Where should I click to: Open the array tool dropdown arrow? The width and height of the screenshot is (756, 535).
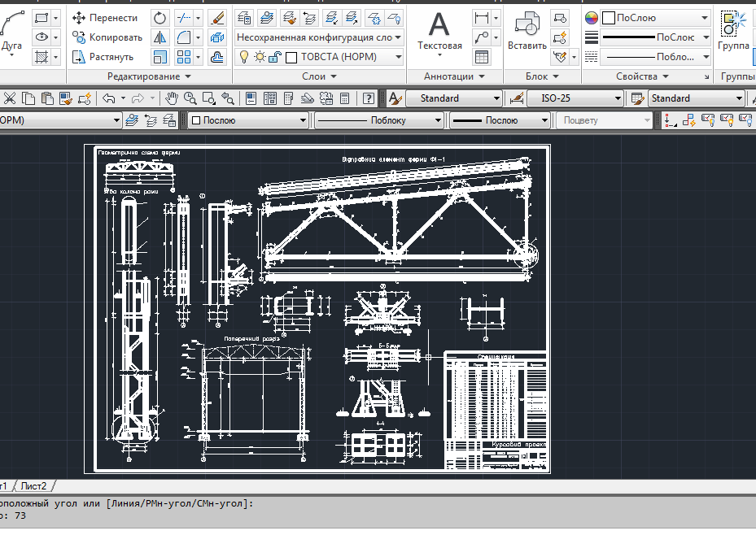coord(199,57)
